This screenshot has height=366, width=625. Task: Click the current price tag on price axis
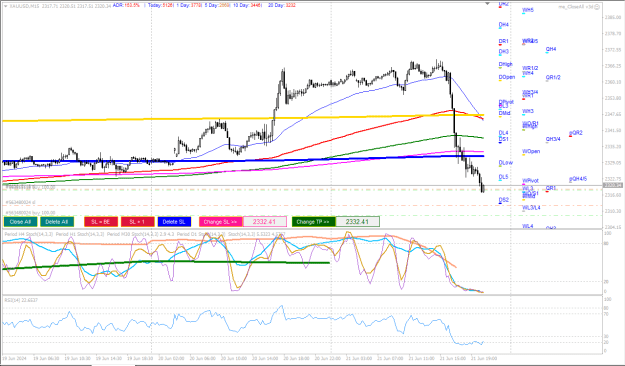tap(613, 185)
